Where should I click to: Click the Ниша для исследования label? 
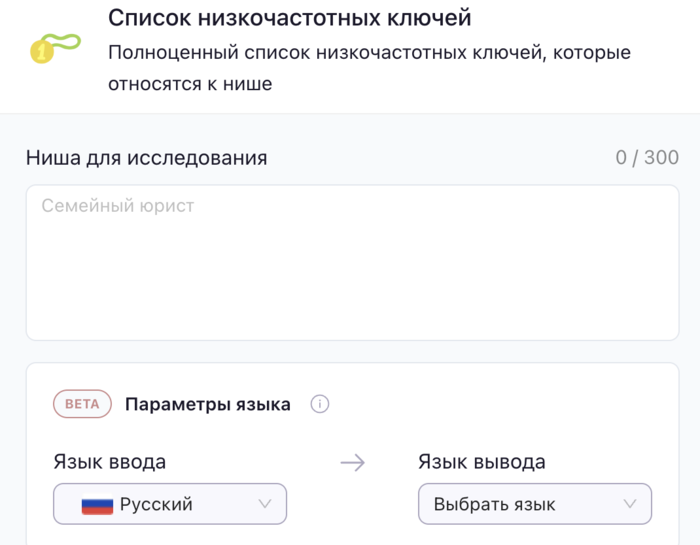(x=146, y=157)
